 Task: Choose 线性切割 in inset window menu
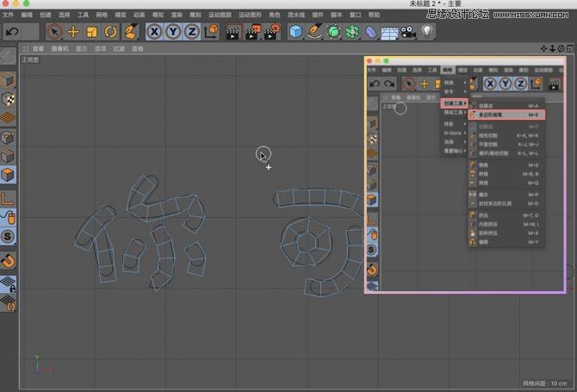click(x=506, y=135)
